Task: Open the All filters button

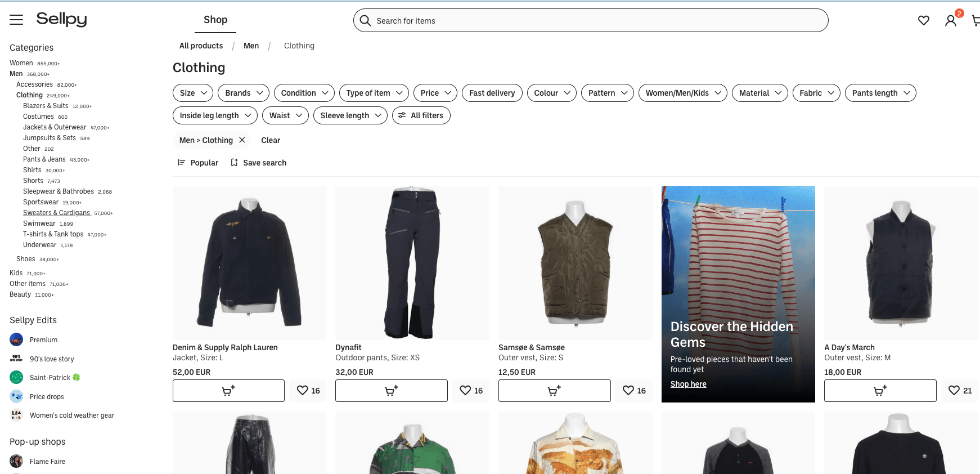Action: (421, 115)
